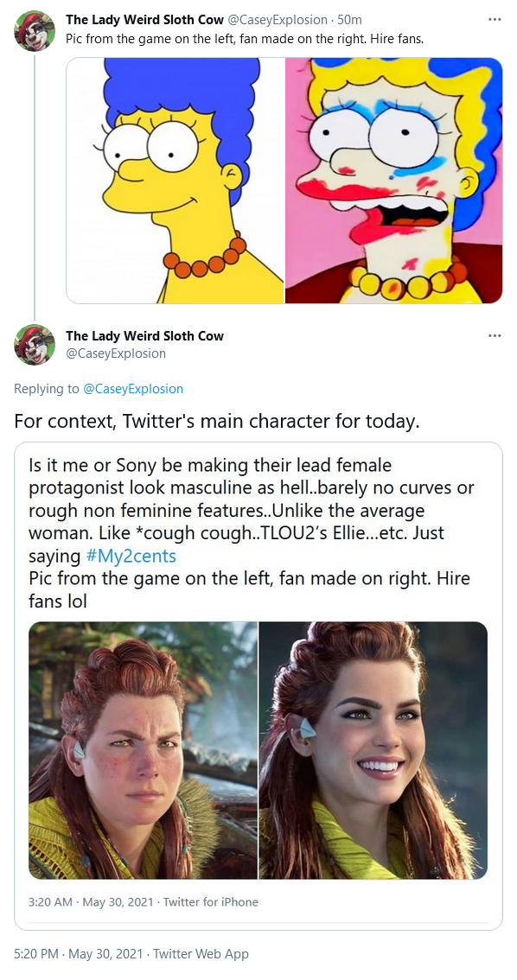
Task: Click first tweet's author name
Action: pyautogui.click(x=144, y=20)
